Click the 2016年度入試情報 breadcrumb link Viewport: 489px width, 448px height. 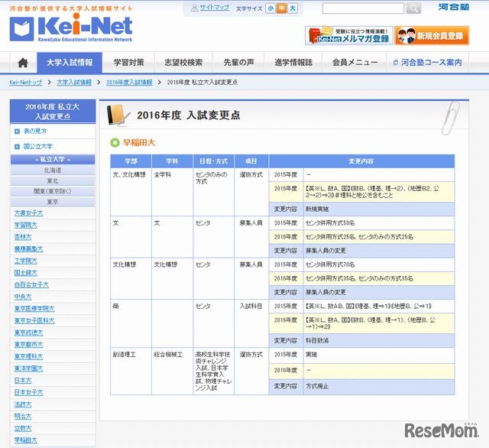pyautogui.click(x=129, y=83)
